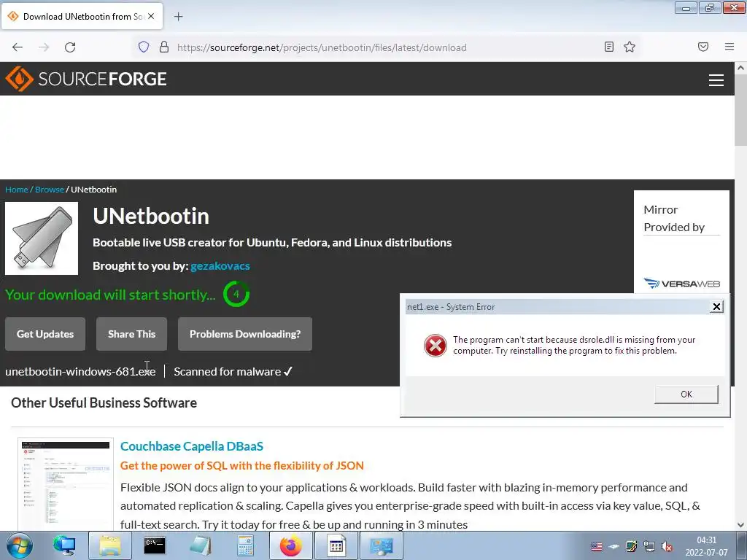Open the notepad taskbar icon
Viewport: 747px width, 560px height.
(x=200, y=545)
